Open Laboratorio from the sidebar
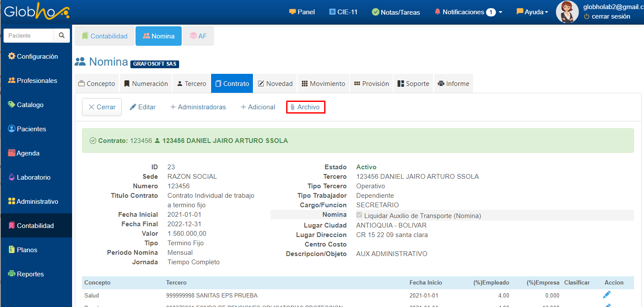Viewport: 644px width, 307px height. coord(33,177)
